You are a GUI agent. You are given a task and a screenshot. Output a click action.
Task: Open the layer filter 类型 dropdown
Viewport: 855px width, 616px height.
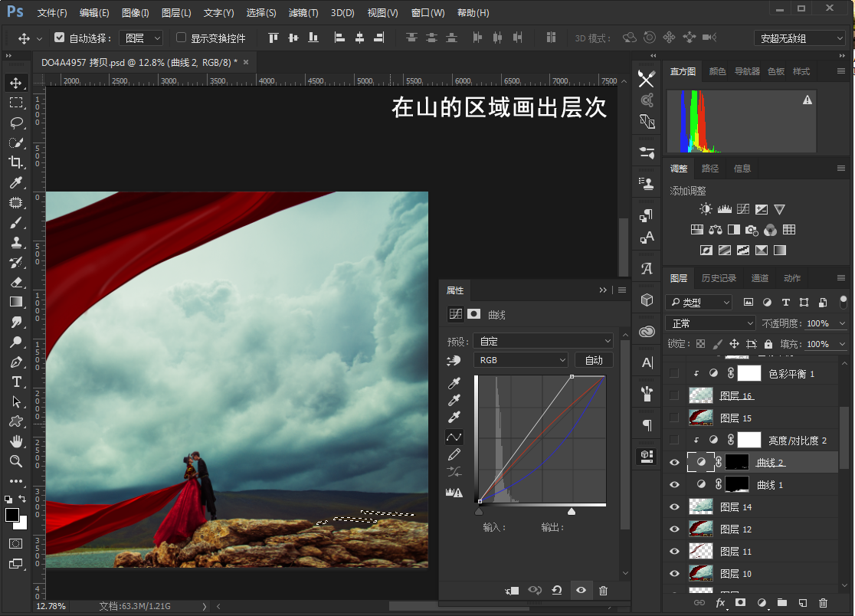699,302
